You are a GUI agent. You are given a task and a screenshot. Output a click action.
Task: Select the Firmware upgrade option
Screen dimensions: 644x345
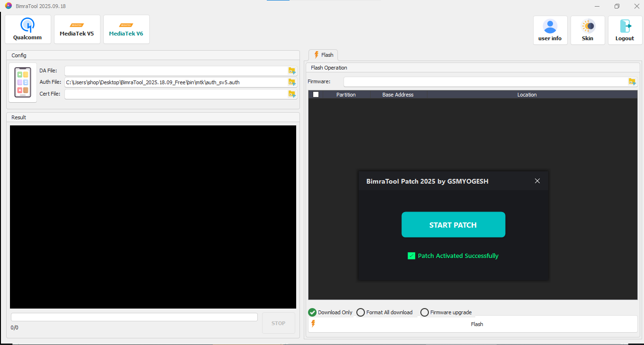click(425, 312)
